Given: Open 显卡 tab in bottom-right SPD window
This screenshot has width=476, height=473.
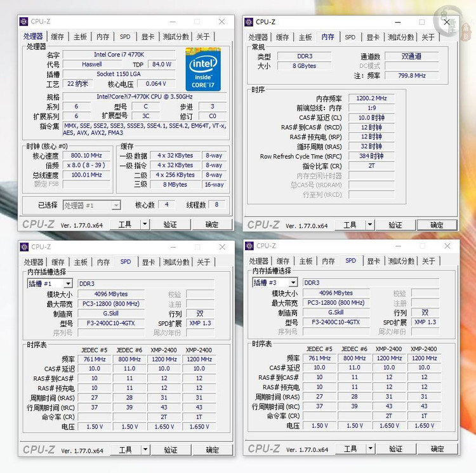Looking at the screenshot, I should [373, 261].
